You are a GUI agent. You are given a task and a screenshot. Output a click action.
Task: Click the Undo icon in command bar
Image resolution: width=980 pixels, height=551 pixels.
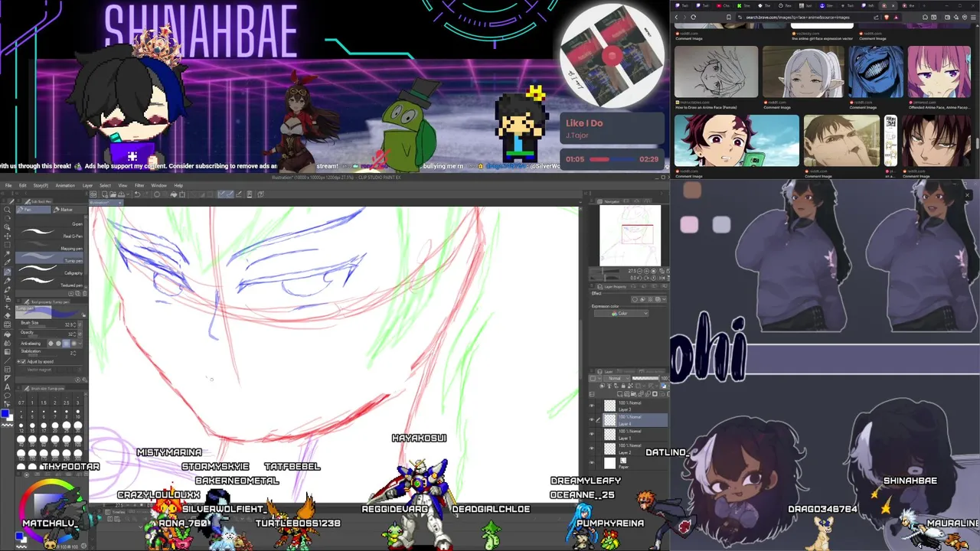137,194
